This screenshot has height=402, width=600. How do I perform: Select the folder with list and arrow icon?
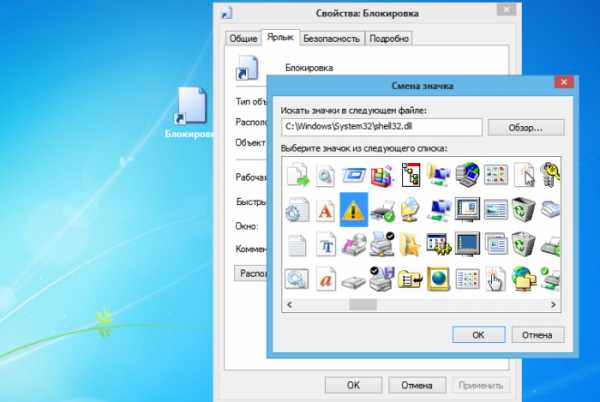tap(410, 279)
